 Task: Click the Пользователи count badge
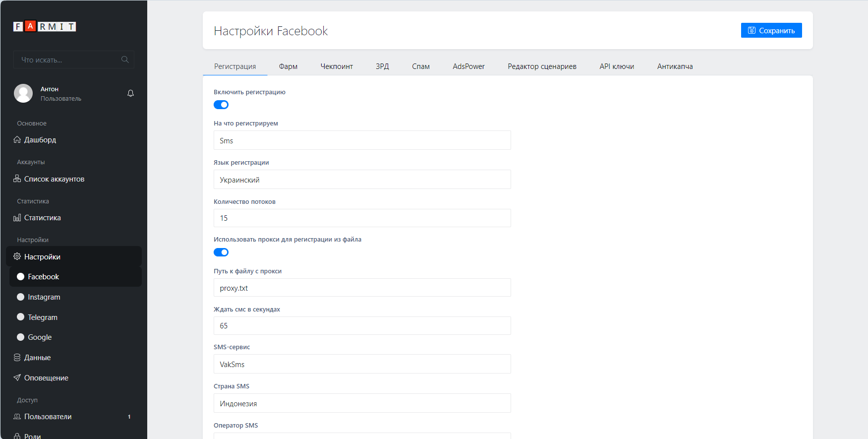coord(129,417)
